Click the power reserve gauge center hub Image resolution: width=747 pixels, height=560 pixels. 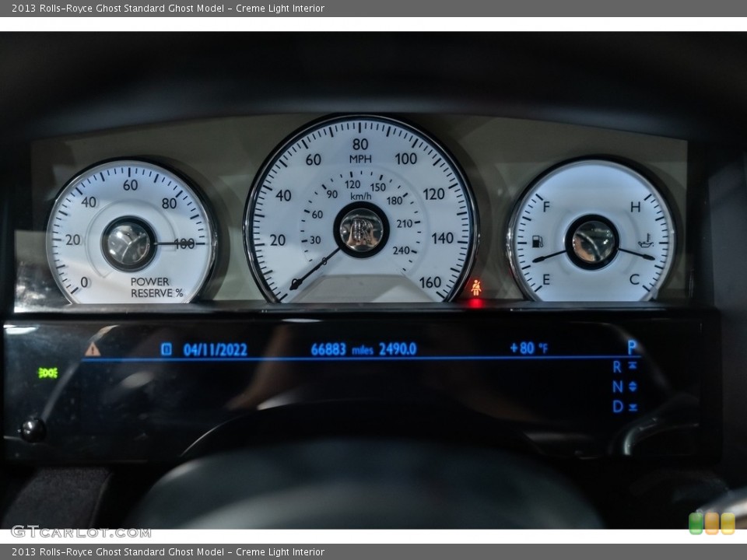[x=128, y=243]
